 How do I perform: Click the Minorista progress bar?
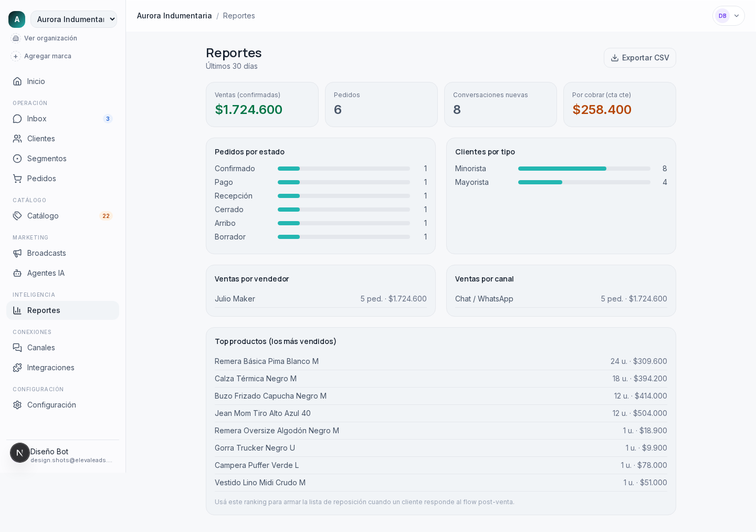point(584,169)
